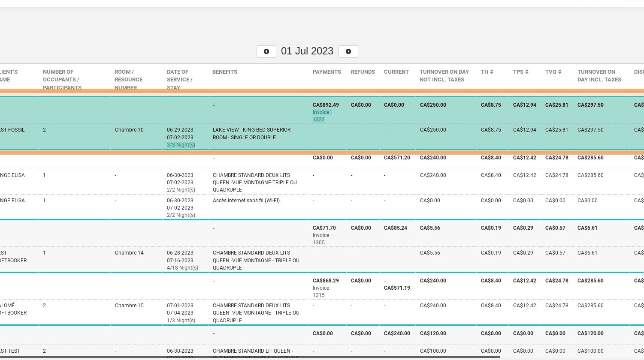Click REFUNDS column header
Screen dimensions: 644x360
tap(363, 72)
